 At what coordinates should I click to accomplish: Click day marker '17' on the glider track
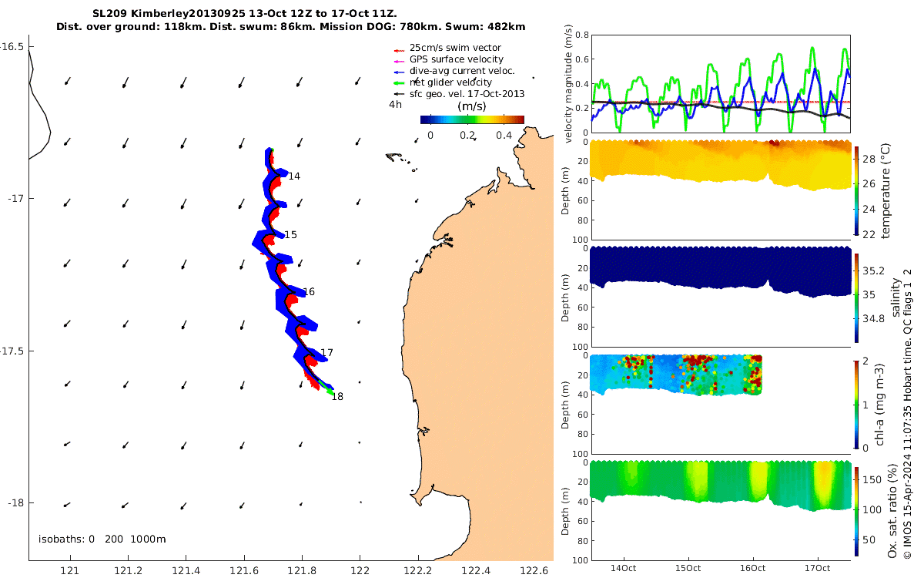(326, 353)
